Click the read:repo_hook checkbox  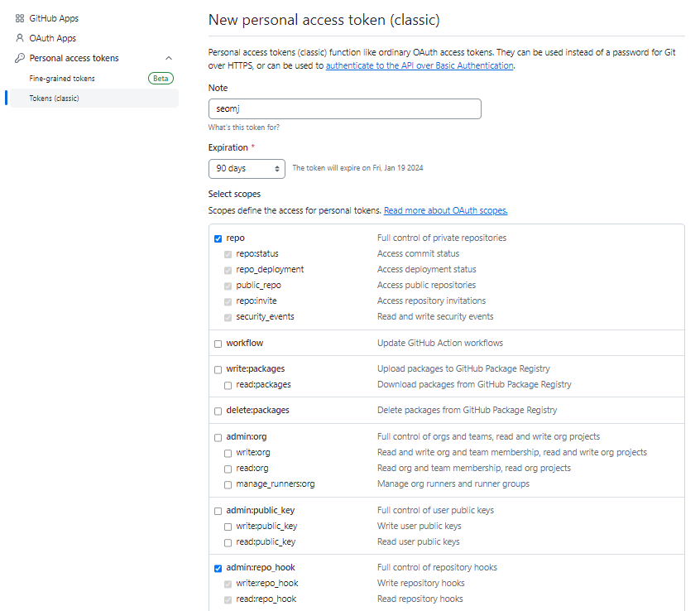(228, 599)
